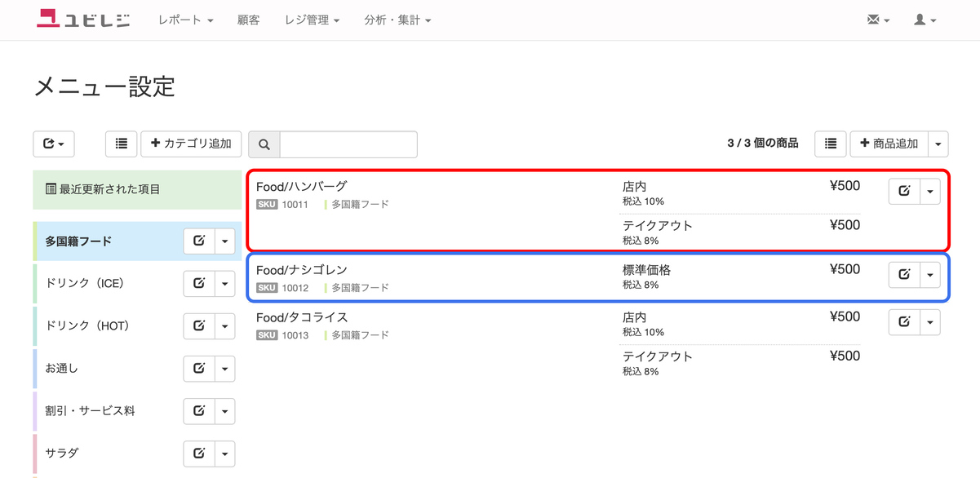Click the export share icon button
980x478 pixels.
(x=54, y=144)
